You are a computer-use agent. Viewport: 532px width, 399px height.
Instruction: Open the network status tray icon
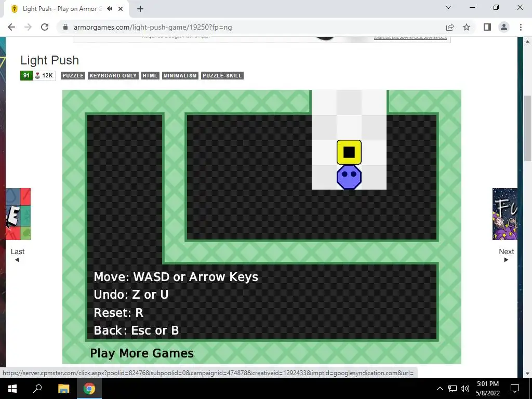point(453,389)
